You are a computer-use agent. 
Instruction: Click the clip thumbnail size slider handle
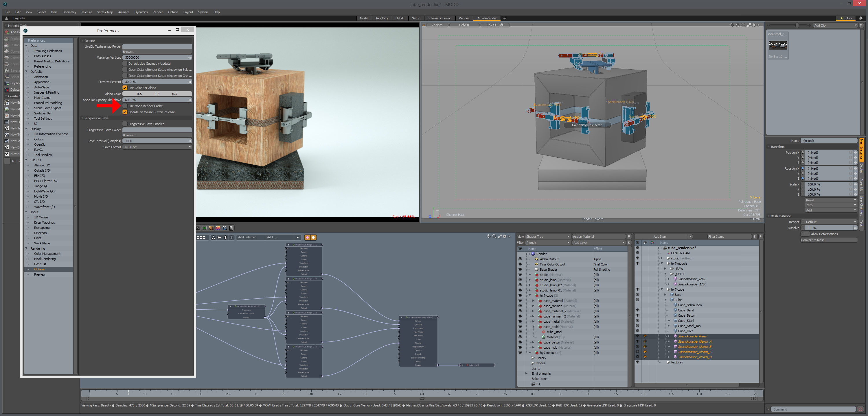pyautogui.click(x=797, y=25)
